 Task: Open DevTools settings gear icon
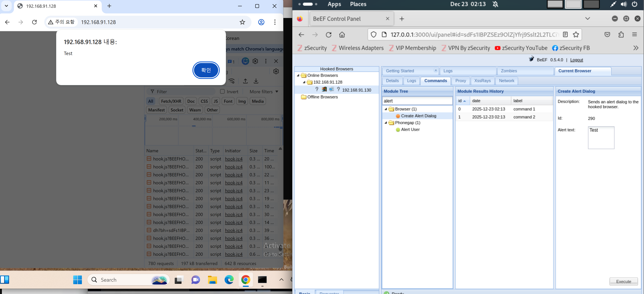coord(255,61)
